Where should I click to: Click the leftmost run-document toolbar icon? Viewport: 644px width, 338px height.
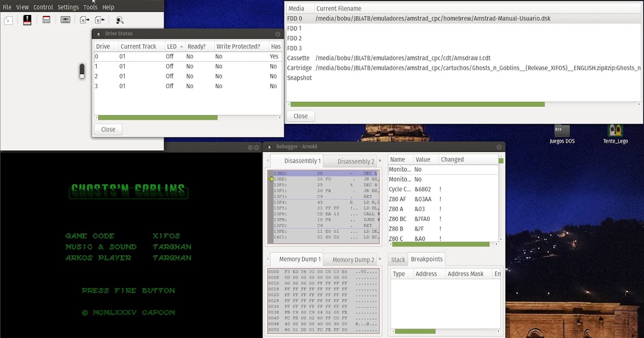[x=8, y=20]
